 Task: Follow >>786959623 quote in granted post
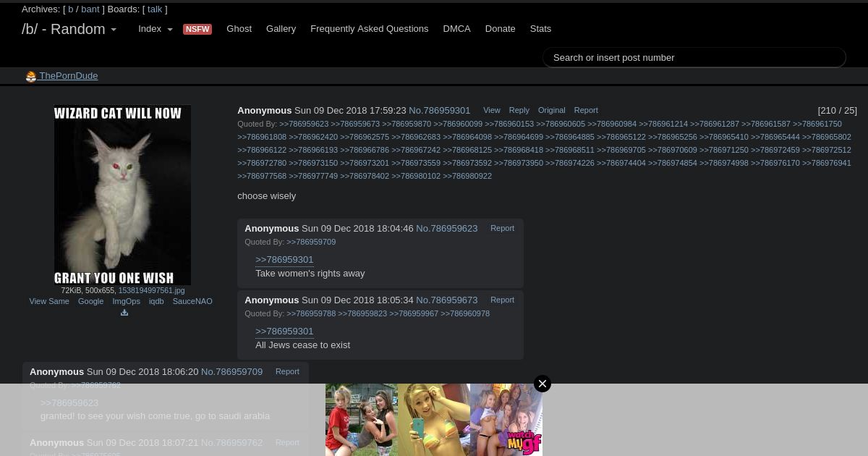click(x=69, y=403)
